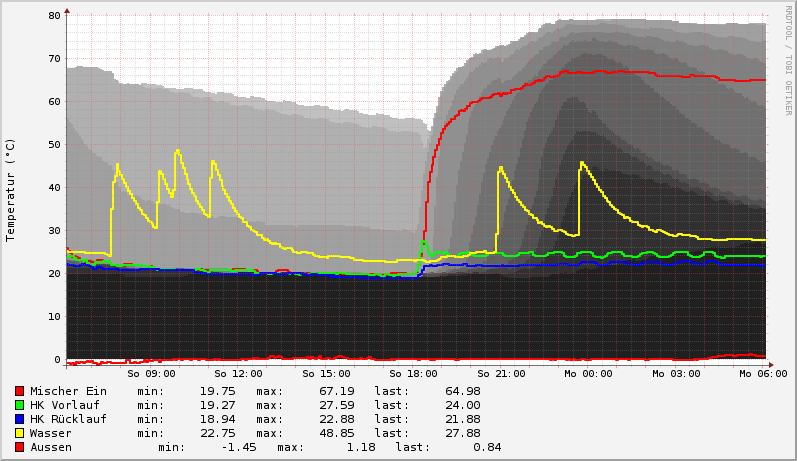797x461 pixels.
Task: Click the red Mischer Ein legend swatch
Action: [x=19, y=391]
